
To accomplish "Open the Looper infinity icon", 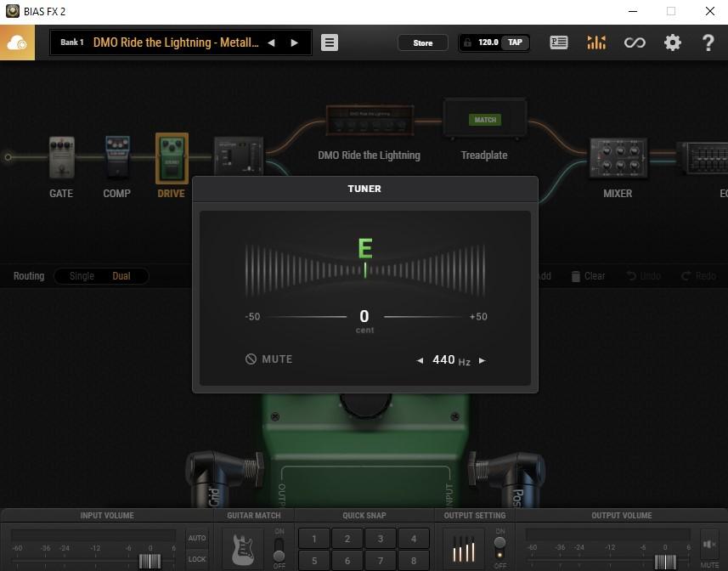I will pos(635,42).
